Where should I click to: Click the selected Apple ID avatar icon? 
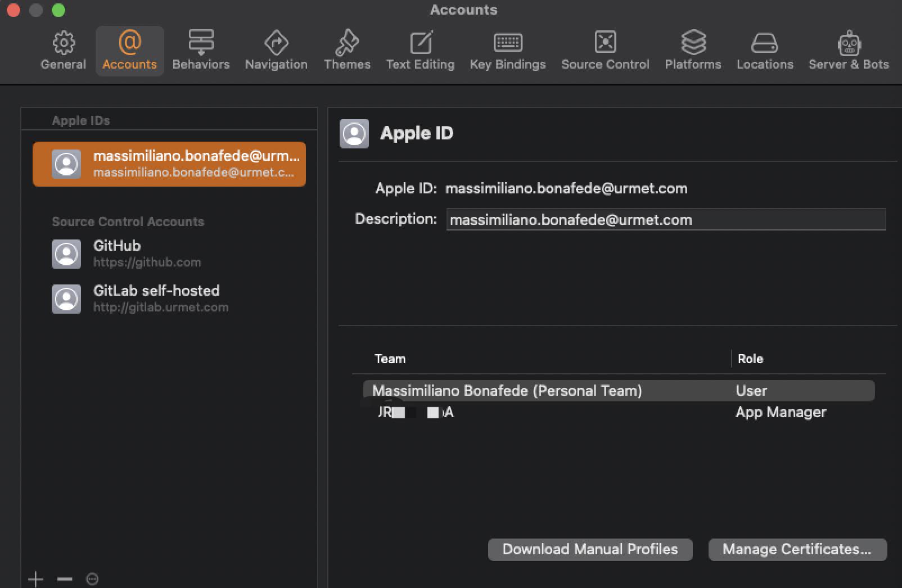pyautogui.click(x=66, y=164)
